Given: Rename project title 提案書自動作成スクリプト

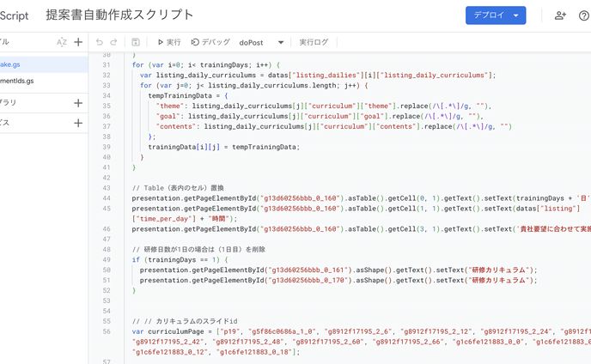Looking at the screenshot, I should pos(119,15).
